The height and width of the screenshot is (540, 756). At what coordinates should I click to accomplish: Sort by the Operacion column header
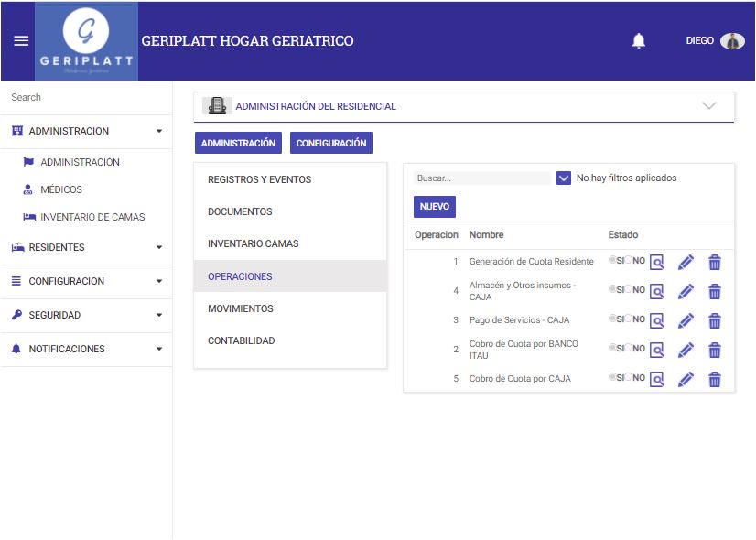437,235
